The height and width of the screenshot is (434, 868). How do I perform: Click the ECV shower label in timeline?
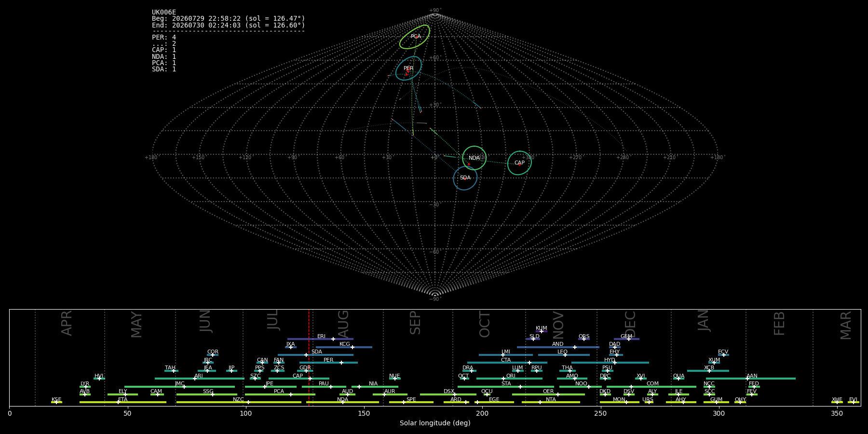723,352
